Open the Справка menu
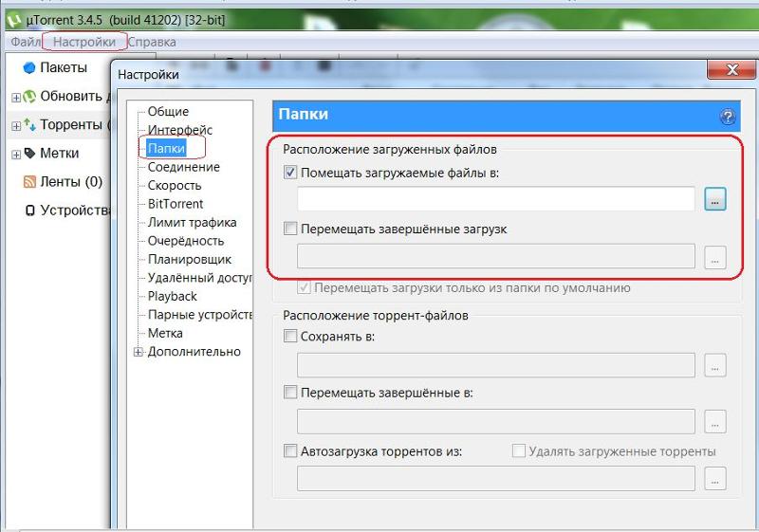Screen dimensions: 759x532 click(152, 42)
